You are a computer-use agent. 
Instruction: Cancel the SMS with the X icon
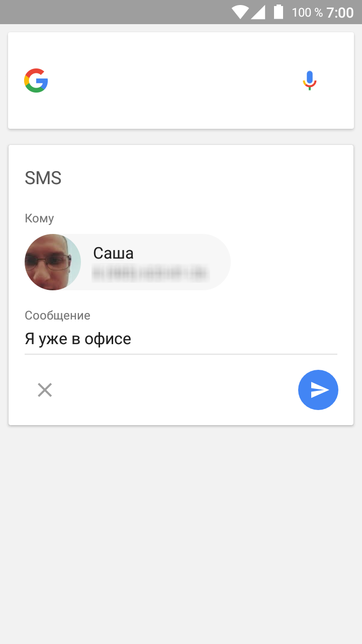coord(45,390)
